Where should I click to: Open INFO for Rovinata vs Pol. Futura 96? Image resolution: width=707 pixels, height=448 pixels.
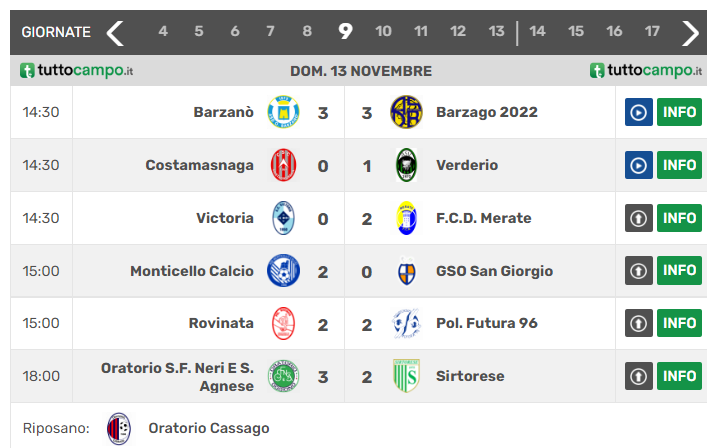tap(679, 323)
